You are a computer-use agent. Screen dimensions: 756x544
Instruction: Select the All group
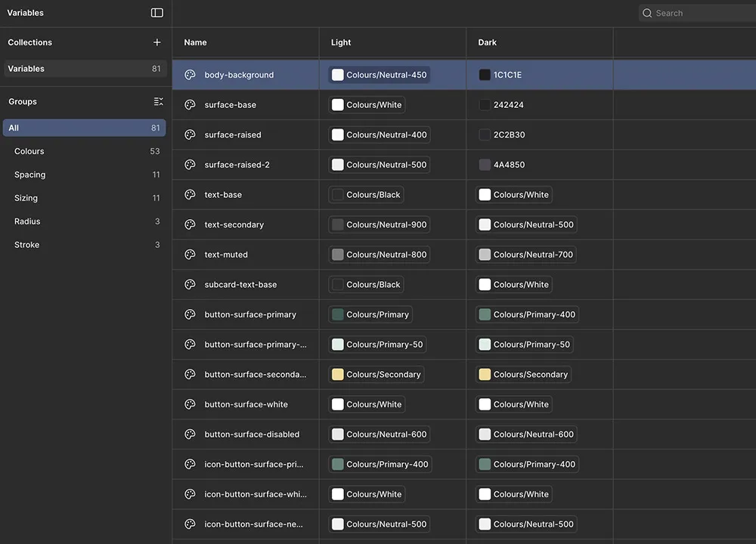point(85,128)
